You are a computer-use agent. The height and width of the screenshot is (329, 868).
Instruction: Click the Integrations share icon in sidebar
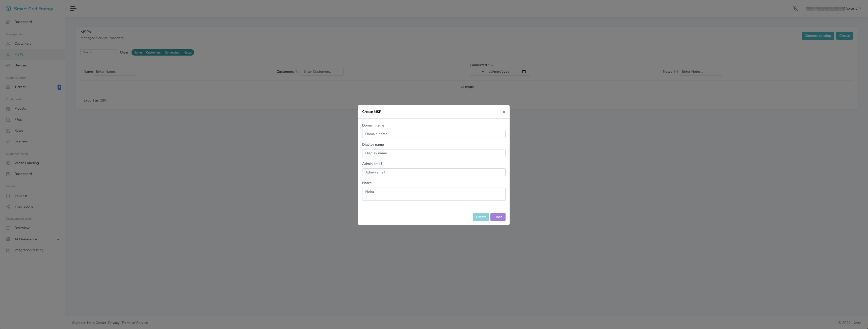(8, 207)
